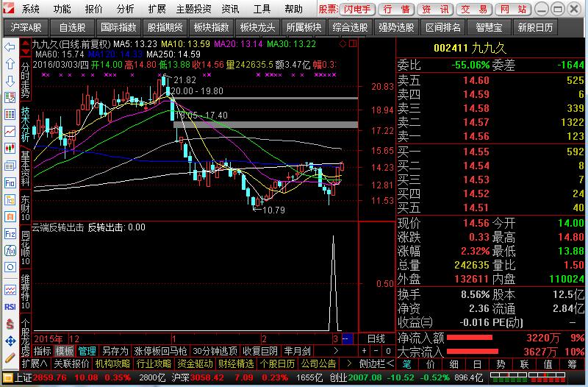Click the 行情 button in top bar

[x=396, y=9]
